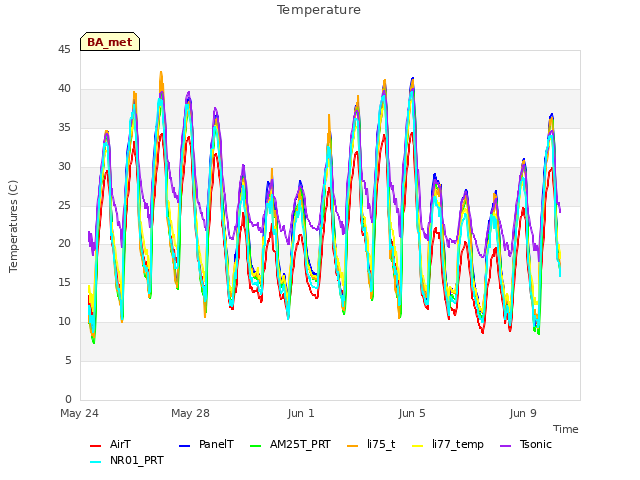Click the BA_met annotation label
The width and height of the screenshot is (640, 480).
[110, 42]
